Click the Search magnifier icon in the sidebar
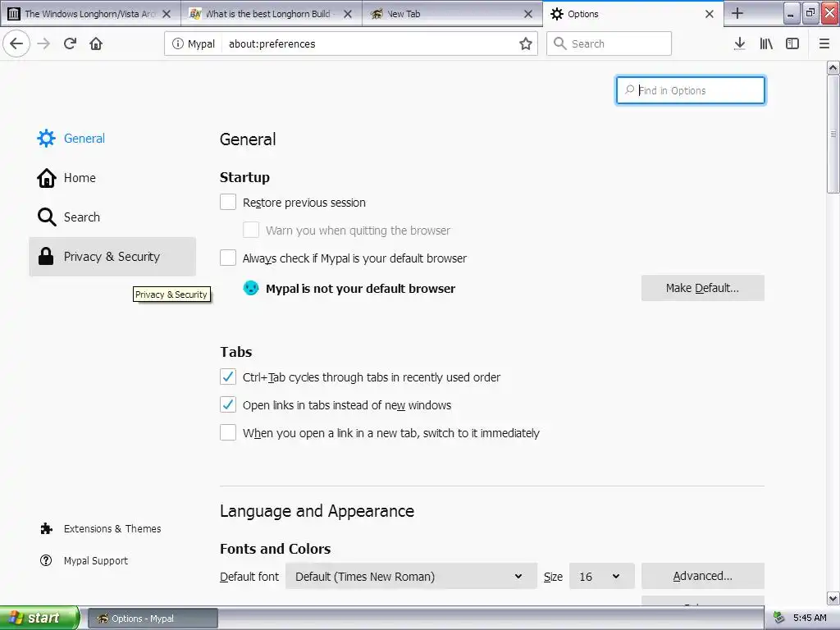The height and width of the screenshot is (630, 840). 46,217
